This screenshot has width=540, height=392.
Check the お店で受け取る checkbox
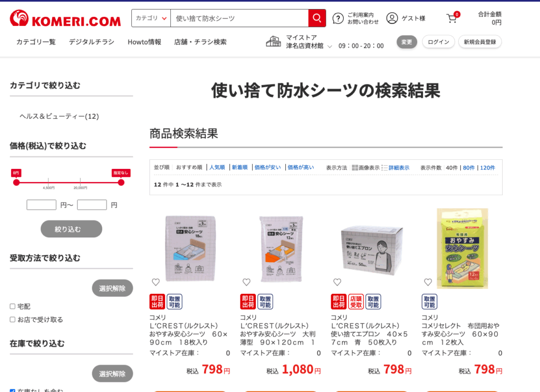click(x=13, y=319)
